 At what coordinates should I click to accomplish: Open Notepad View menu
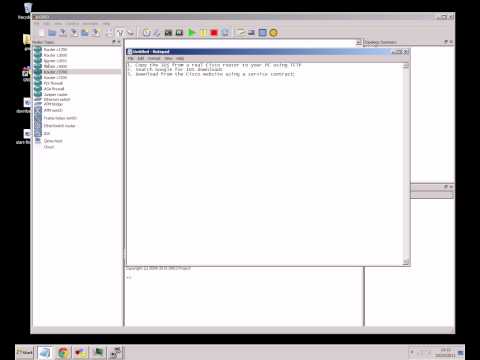click(168, 58)
